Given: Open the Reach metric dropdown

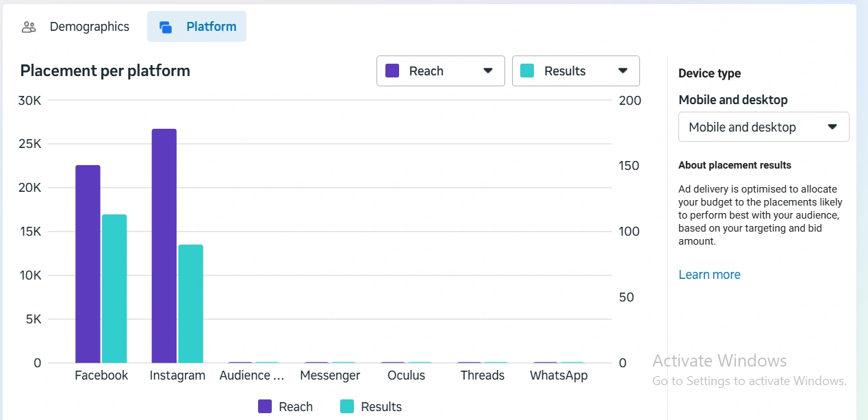Looking at the screenshot, I should point(440,71).
